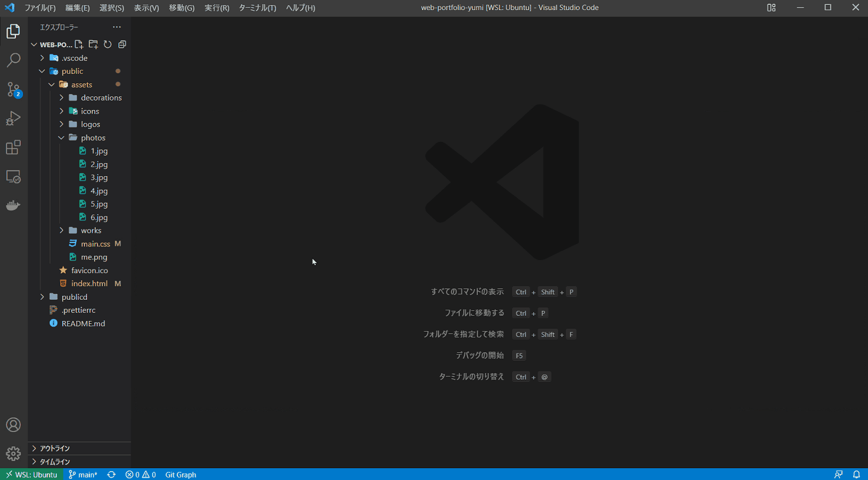Click the main* branch in status bar
Image resolution: width=868 pixels, height=480 pixels.
pos(83,475)
